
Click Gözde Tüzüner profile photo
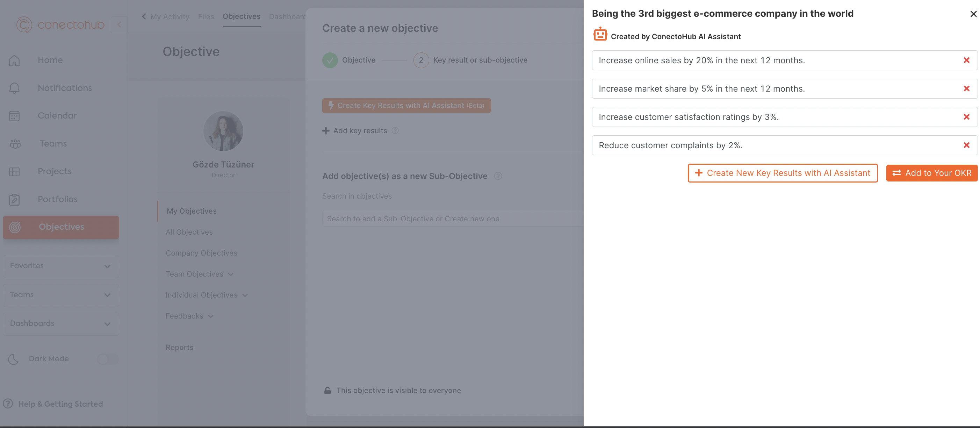pos(223,131)
